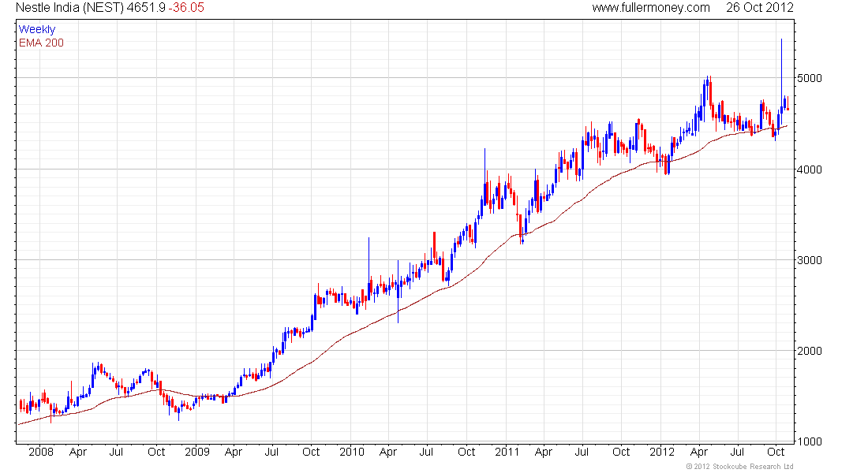Click the '© 2012 Stockcube Research Ltd' copyright text

(739, 467)
